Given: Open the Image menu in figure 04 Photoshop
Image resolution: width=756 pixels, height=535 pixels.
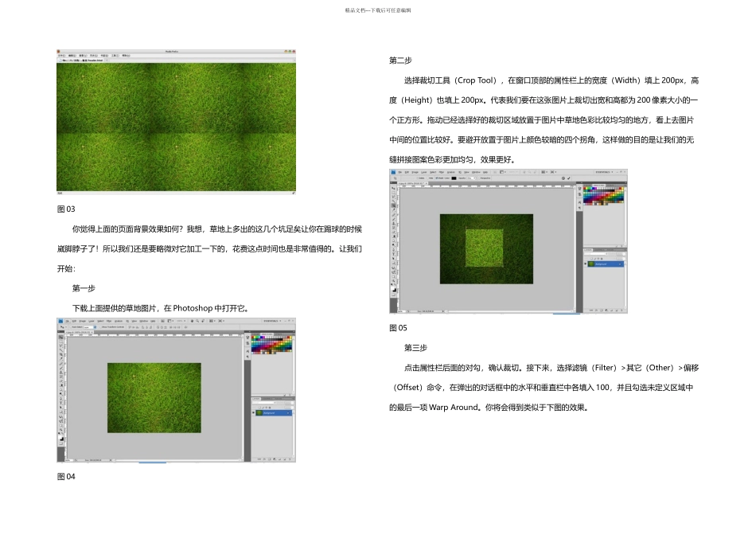Looking at the screenshot, I should 83,321.
